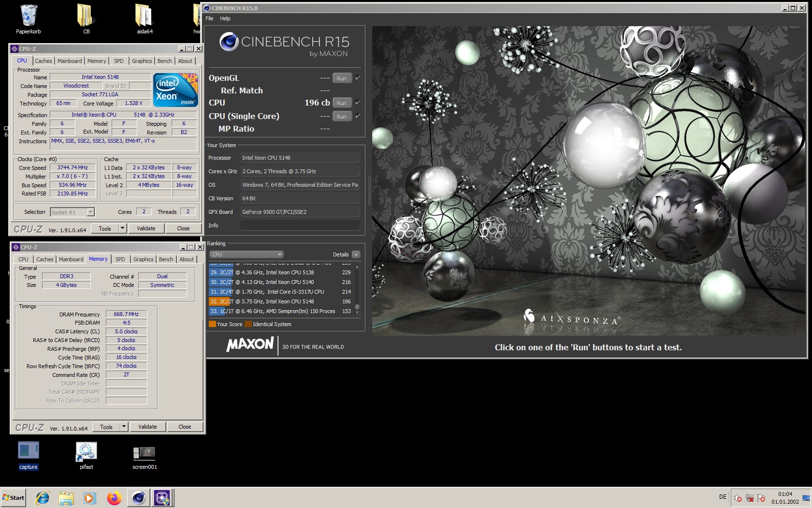Image resolution: width=812 pixels, height=508 pixels.
Task: Open the pifast desktop shortcut
Action: 87,455
